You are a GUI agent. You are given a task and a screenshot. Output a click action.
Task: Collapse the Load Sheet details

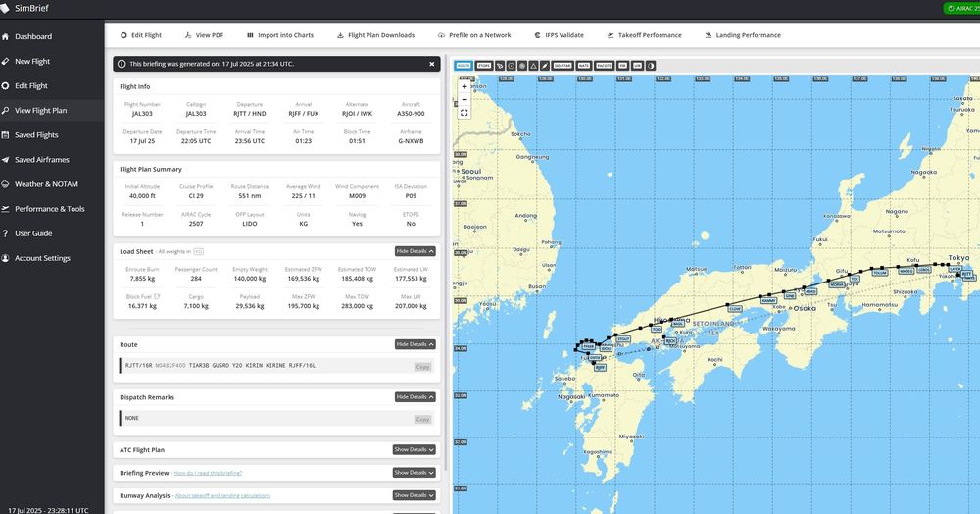pos(415,251)
